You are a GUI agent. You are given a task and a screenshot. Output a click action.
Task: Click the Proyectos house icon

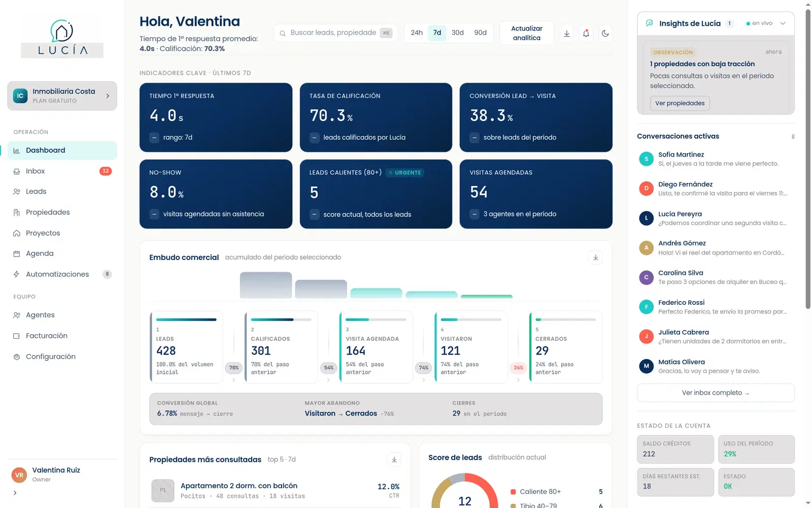[17, 233]
